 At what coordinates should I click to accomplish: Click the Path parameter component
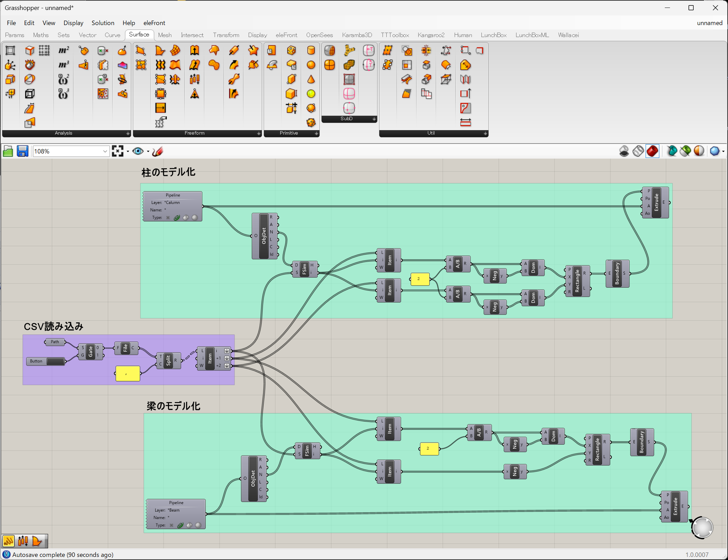tap(55, 342)
